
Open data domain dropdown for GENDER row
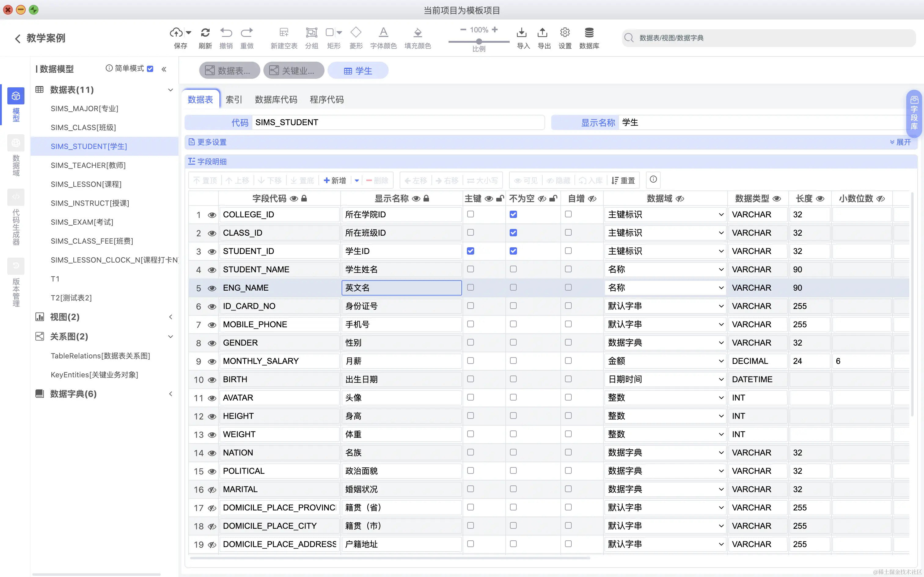point(721,343)
